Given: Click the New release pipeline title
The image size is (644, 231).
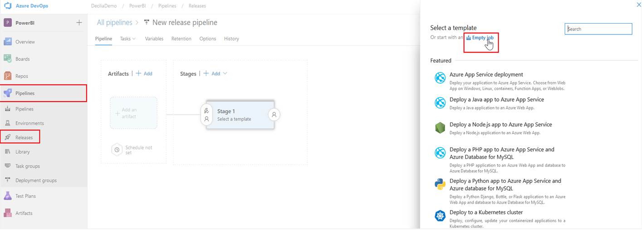Looking at the screenshot, I should [x=185, y=22].
